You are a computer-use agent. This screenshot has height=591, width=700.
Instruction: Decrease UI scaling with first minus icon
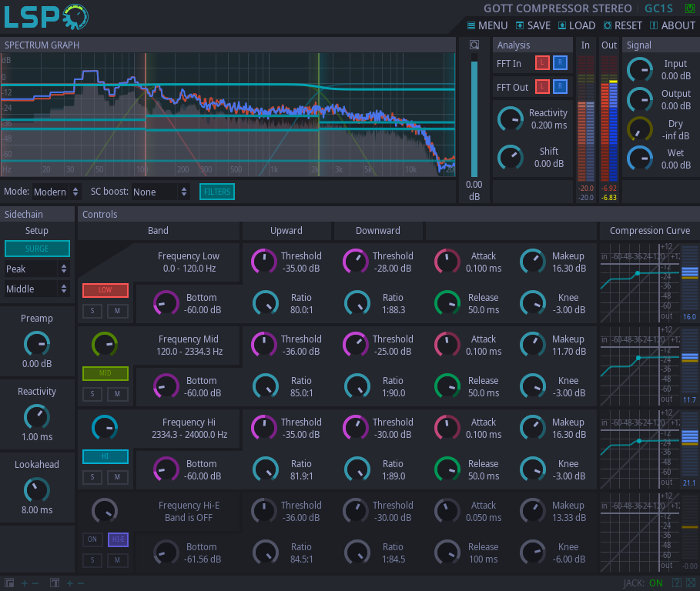pyautogui.click(x=35, y=583)
